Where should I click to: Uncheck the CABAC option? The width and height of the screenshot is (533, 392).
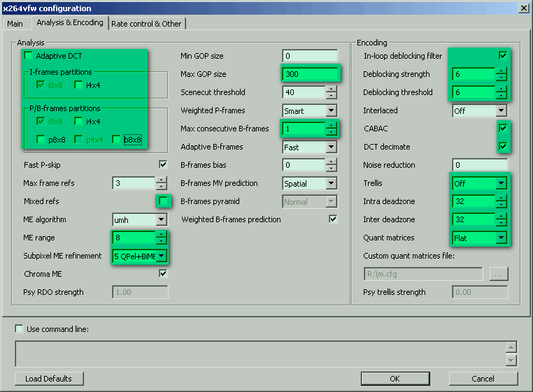(x=503, y=128)
